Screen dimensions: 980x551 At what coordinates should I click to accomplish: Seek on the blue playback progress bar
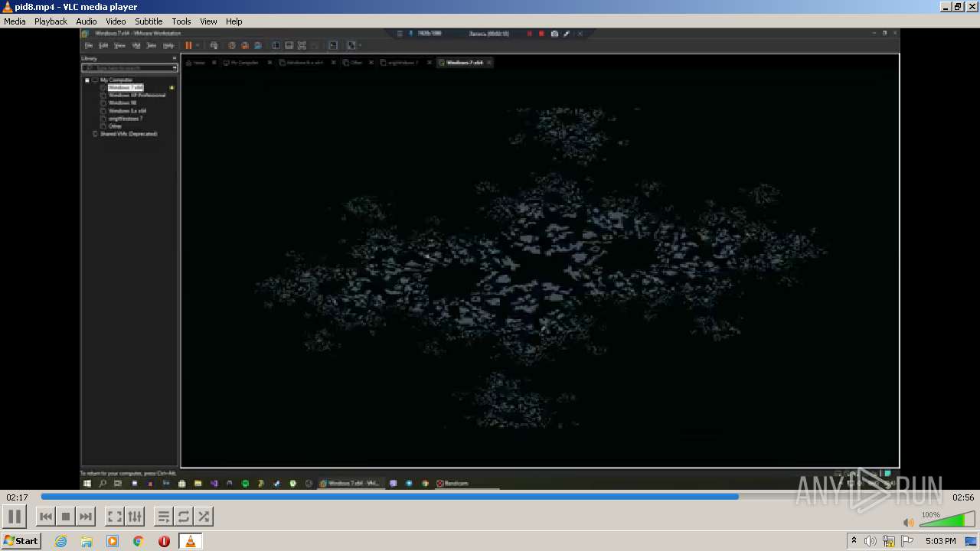(x=490, y=497)
